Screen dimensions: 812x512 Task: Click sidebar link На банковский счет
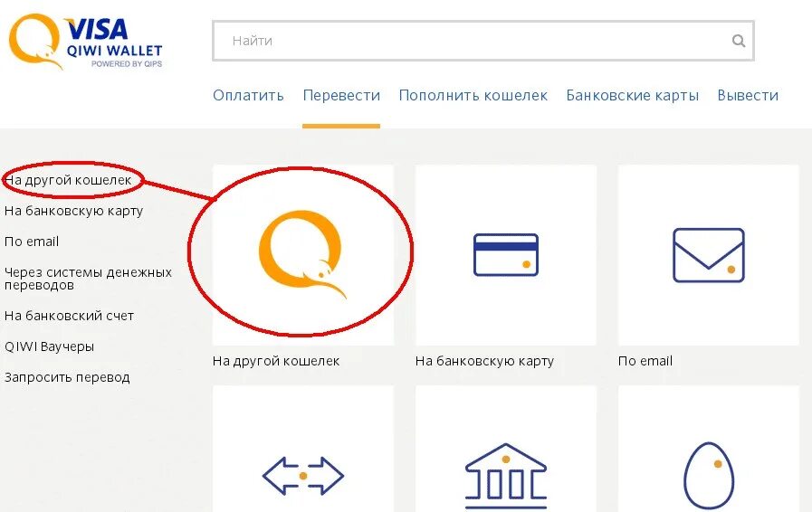69,316
